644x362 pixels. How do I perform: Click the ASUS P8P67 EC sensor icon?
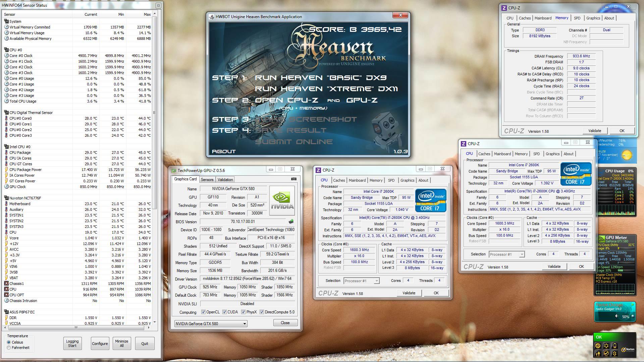[6, 312]
